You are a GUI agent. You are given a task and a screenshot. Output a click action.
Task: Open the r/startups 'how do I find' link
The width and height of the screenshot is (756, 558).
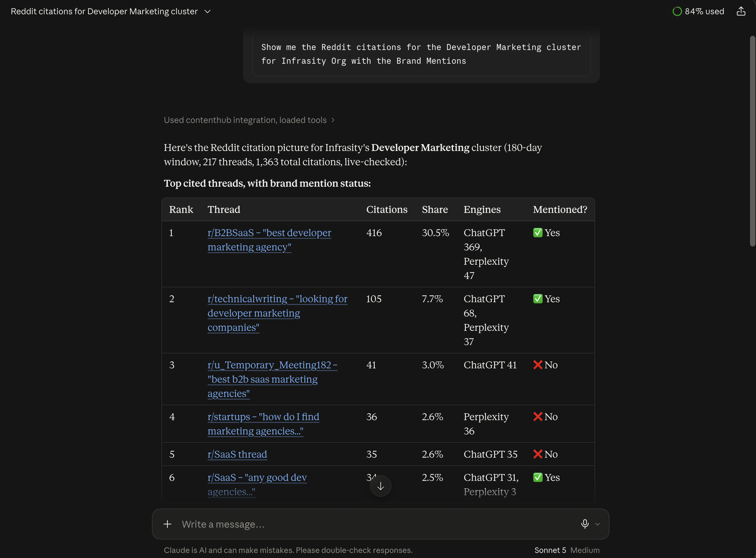263,424
